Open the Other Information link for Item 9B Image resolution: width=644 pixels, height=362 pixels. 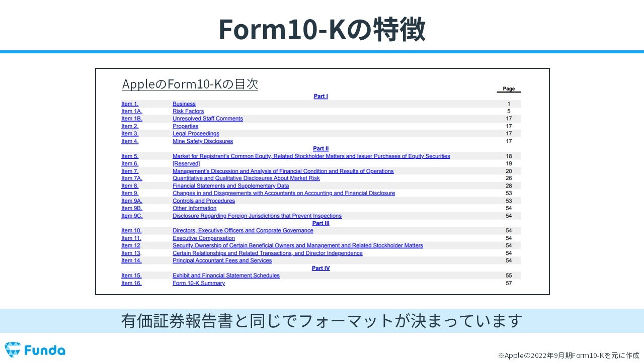(x=194, y=208)
